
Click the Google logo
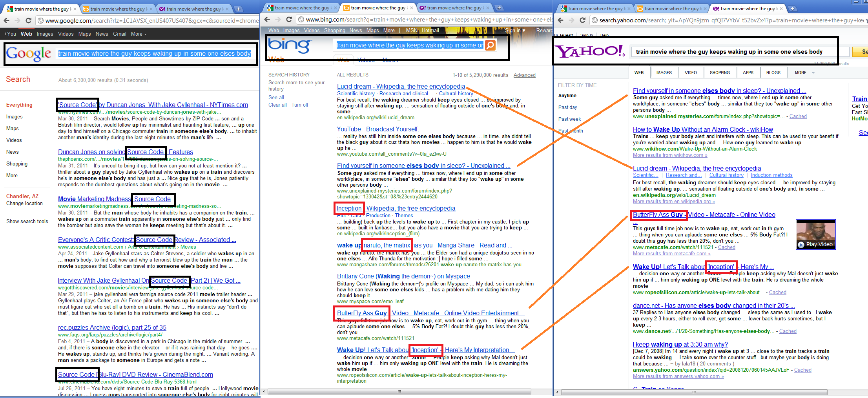29,54
